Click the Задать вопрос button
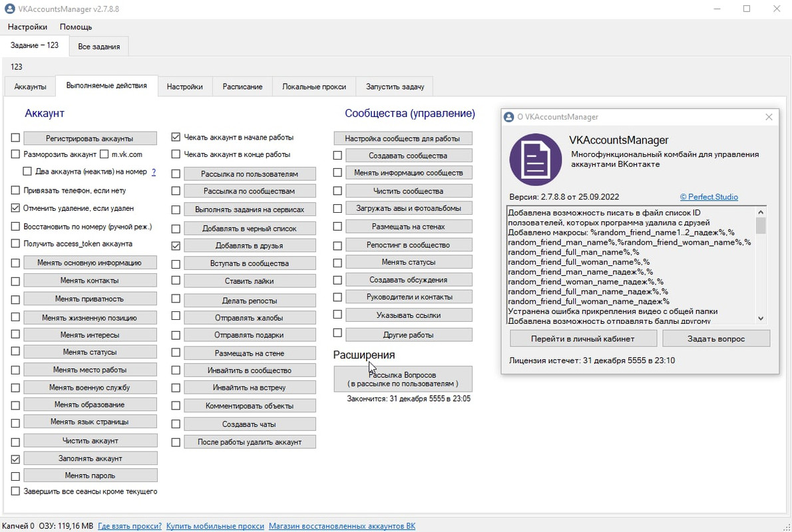Image resolution: width=792 pixels, height=532 pixels. click(x=715, y=338)
